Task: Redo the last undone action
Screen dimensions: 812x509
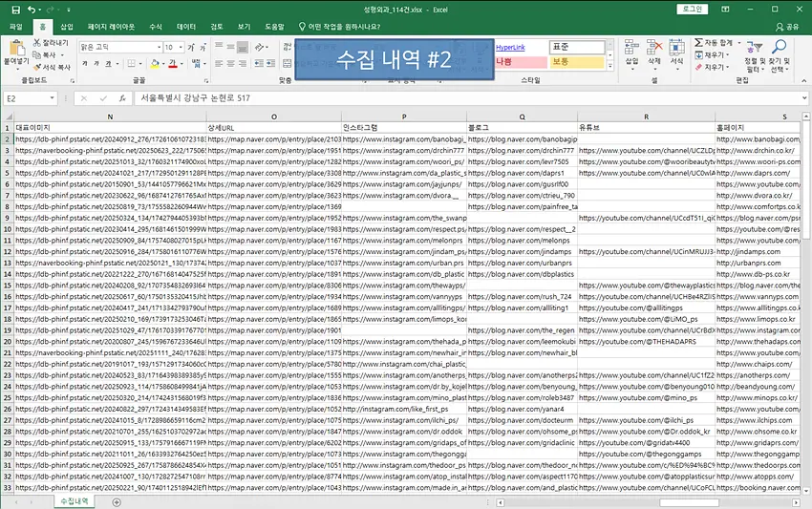Action: [50, 10]
